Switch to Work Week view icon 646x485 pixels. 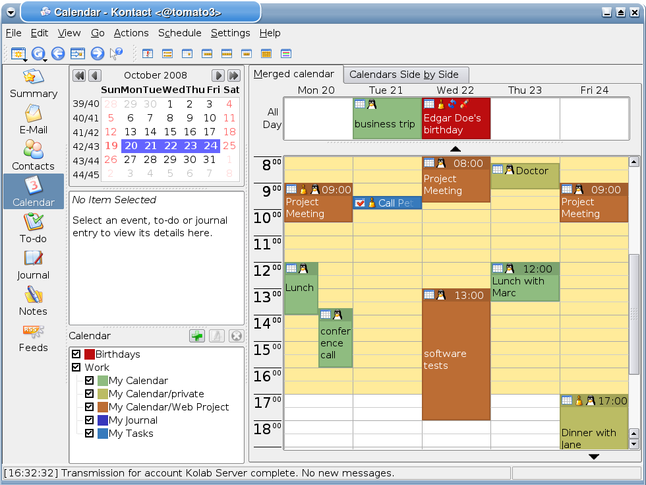pos(207,54)
